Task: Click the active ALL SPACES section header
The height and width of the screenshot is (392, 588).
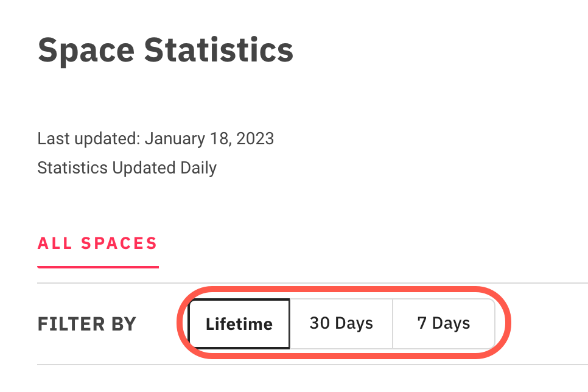Action: pyautogui.click(x=97, y=243)
